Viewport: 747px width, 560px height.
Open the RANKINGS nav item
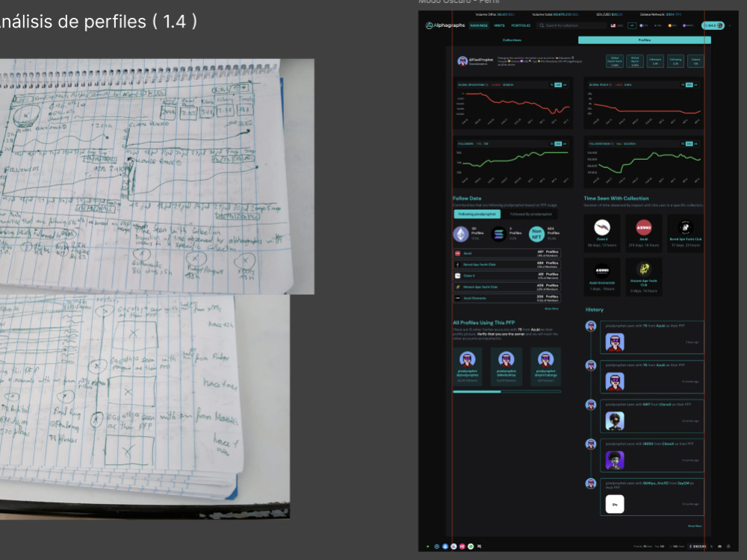(x=479, y=25)
